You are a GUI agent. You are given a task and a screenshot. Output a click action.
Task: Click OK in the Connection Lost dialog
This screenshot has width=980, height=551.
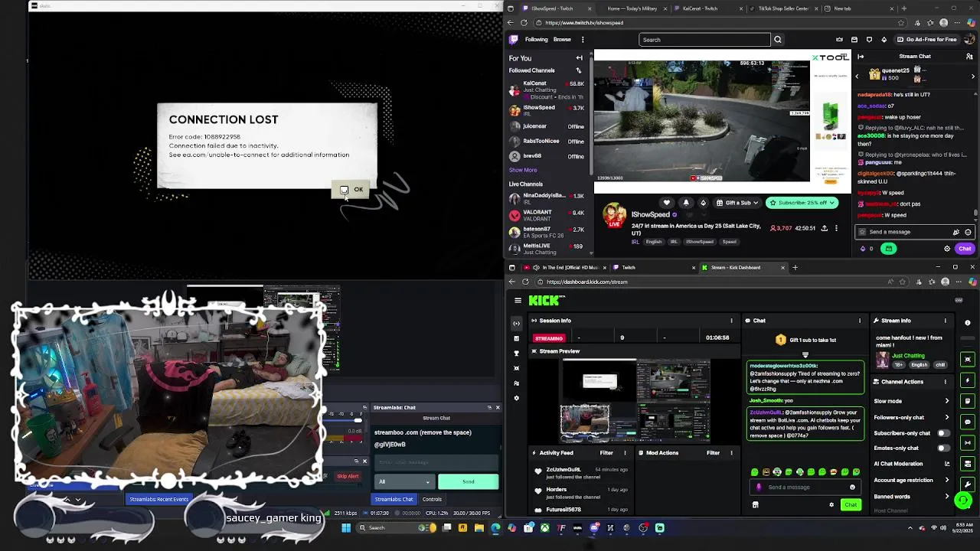(x=352, y=190)
